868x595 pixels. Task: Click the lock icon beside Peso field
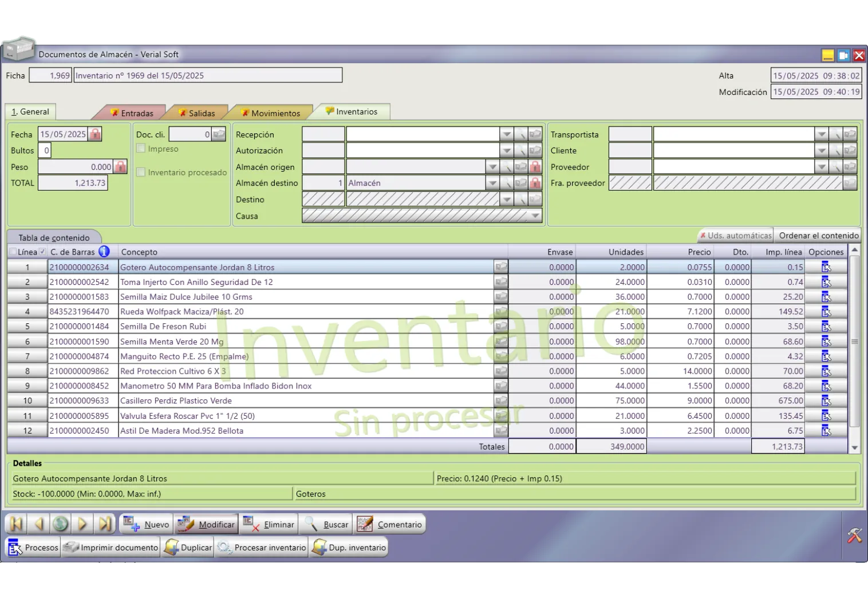click(x=120, y=167)
